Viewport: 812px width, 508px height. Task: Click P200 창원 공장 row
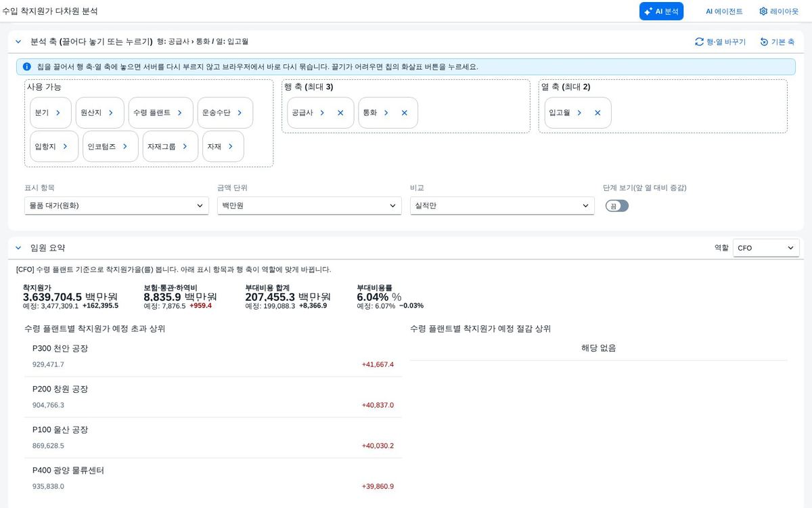[213, 397]
